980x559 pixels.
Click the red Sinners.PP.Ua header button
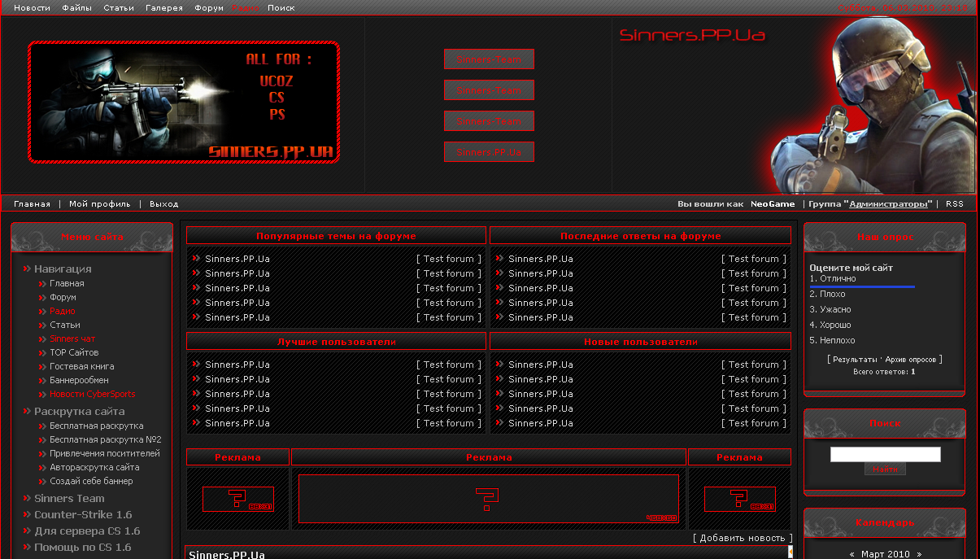pyautogui.click(x=489, y=152)
